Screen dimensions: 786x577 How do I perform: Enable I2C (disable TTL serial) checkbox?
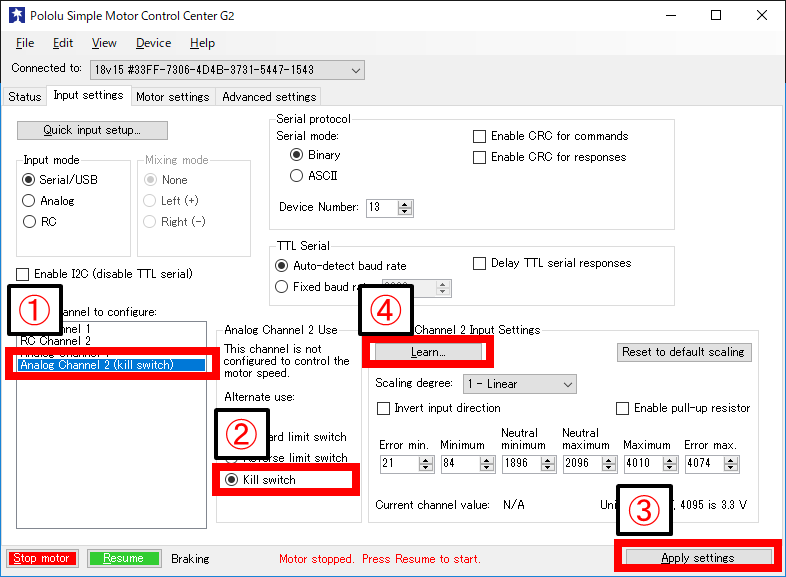(104, 274)
